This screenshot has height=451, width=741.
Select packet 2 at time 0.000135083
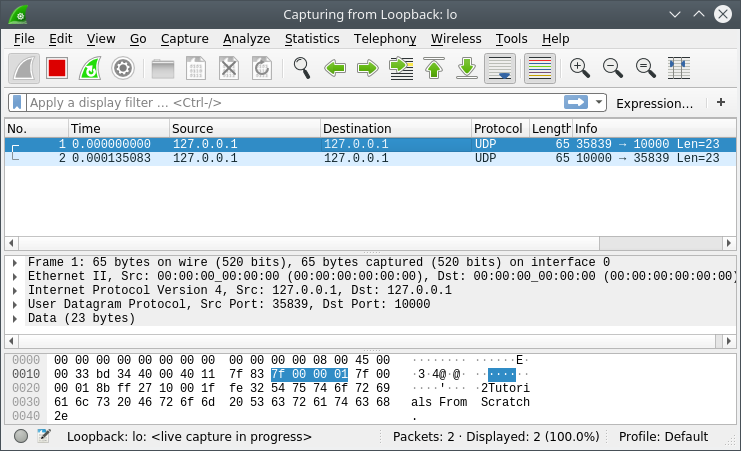(x=370, y=158)
